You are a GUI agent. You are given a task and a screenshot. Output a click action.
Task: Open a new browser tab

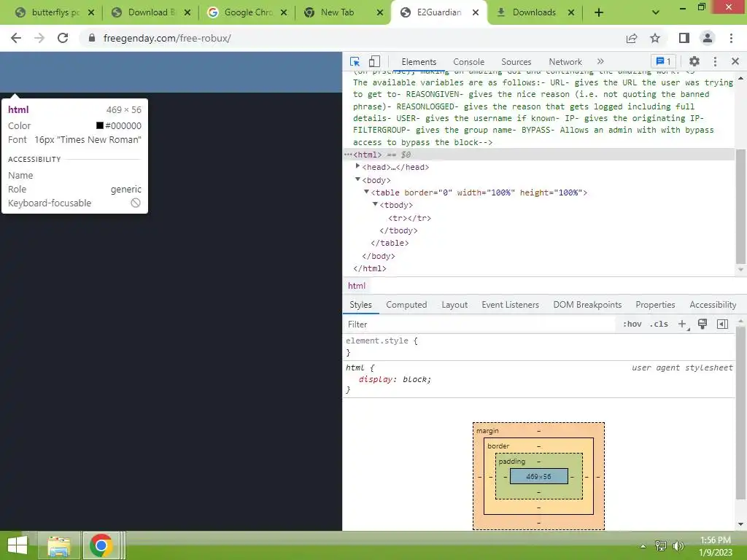(599, 13)
